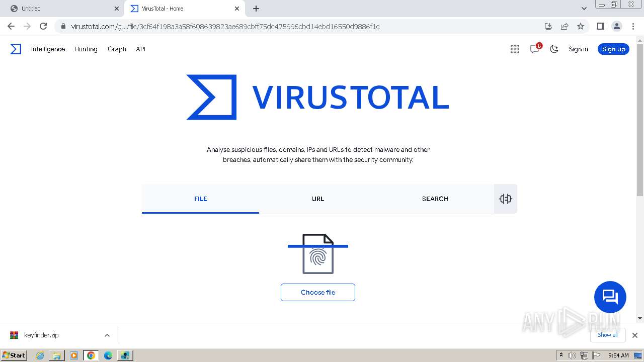
Task: Bookmark this page with star icon
Action: pos(581,26)
